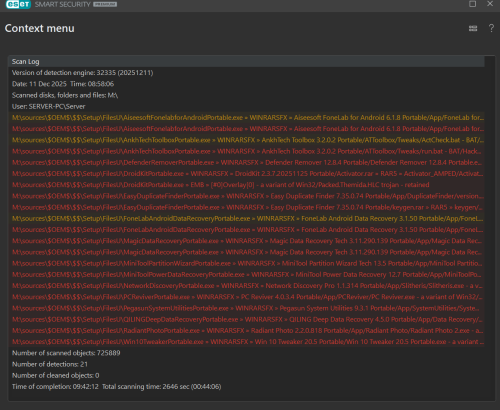Click the layout view icon beside help

(473, 28)
